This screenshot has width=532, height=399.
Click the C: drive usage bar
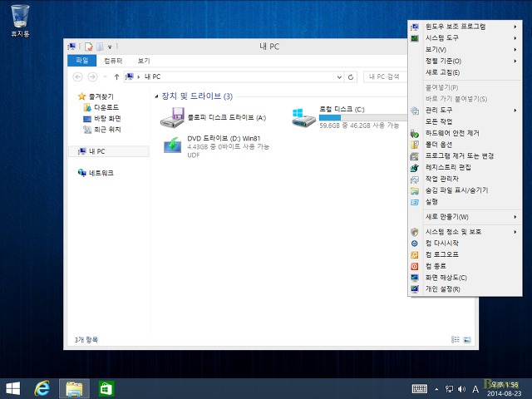point(363,118)
